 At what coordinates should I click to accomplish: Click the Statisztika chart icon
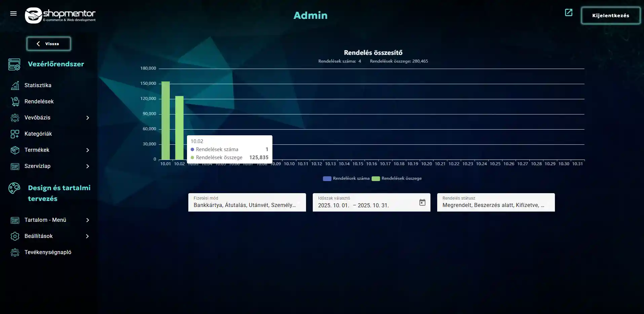click(15, 85)
